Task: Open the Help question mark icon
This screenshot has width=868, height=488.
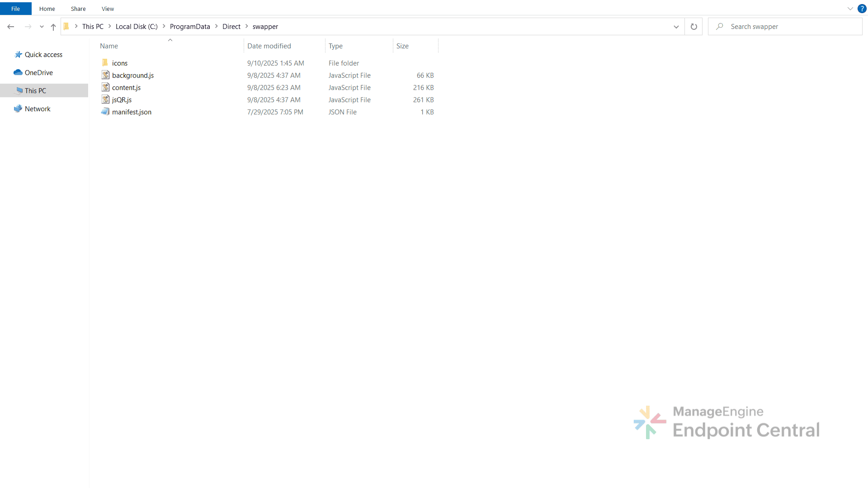Action: coord(862,9)
